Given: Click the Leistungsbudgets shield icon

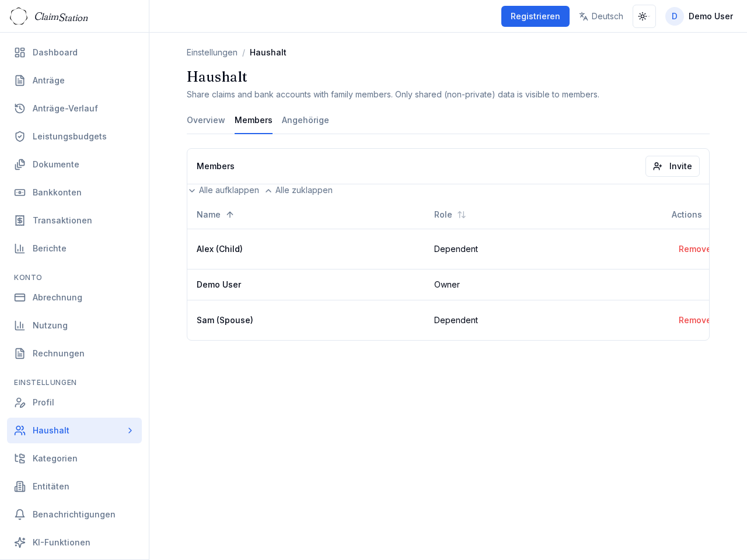Looking at the screenshot, I should tap(20, 136).
